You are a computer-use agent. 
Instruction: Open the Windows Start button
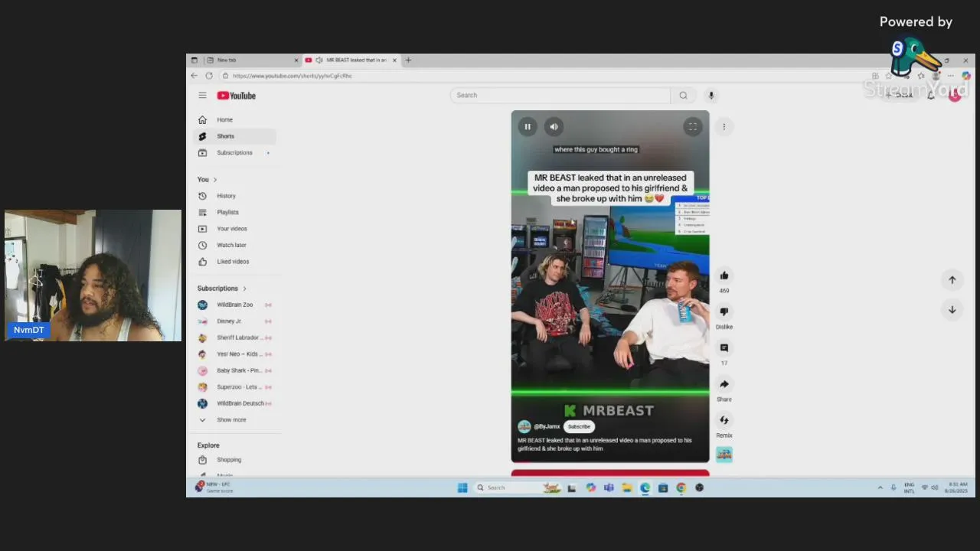click(x=462, y=487)
